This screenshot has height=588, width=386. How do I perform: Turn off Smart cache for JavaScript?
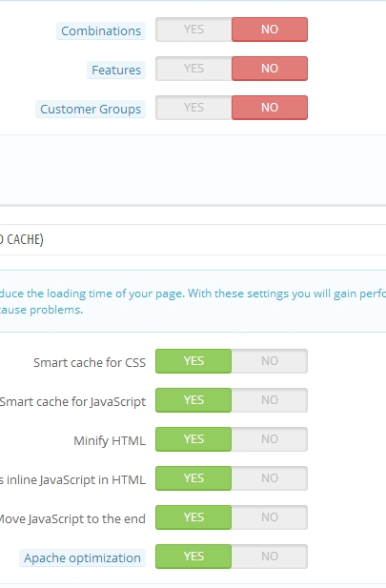coord(270,400)
